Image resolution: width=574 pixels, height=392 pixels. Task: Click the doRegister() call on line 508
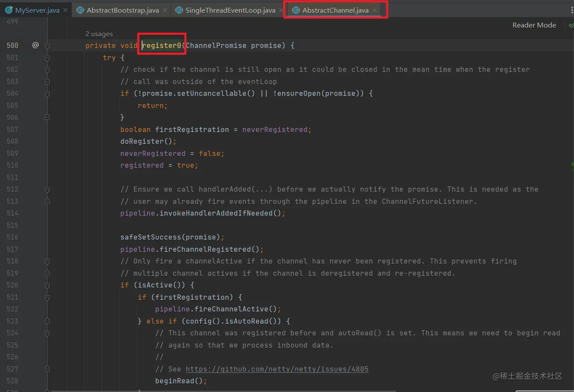(x=148, y=141)
